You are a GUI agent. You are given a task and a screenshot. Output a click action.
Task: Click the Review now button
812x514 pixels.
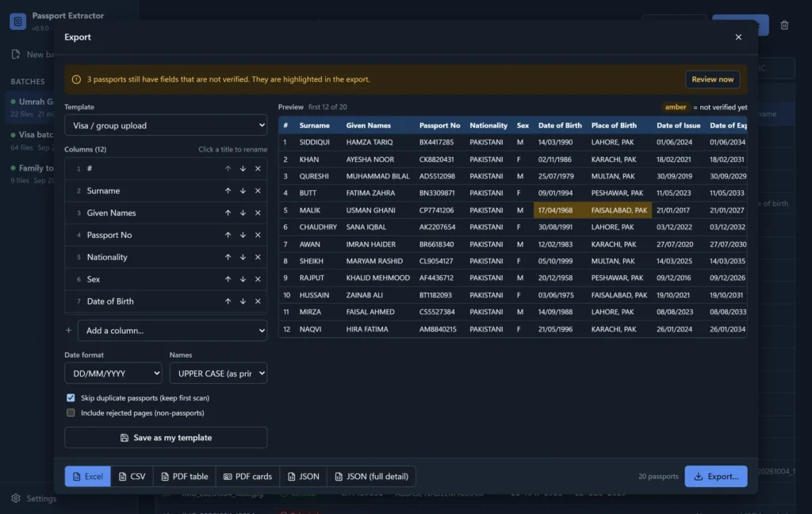(x=713, y=79)
